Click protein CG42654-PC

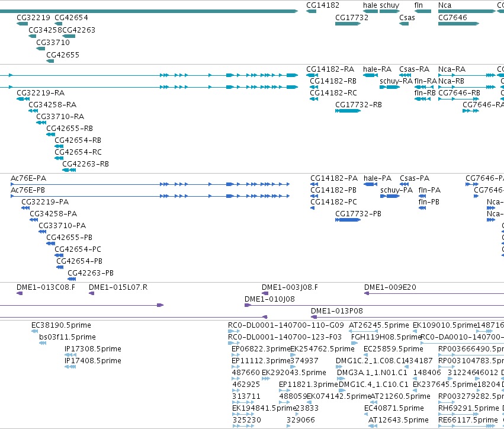click(78, 249)
